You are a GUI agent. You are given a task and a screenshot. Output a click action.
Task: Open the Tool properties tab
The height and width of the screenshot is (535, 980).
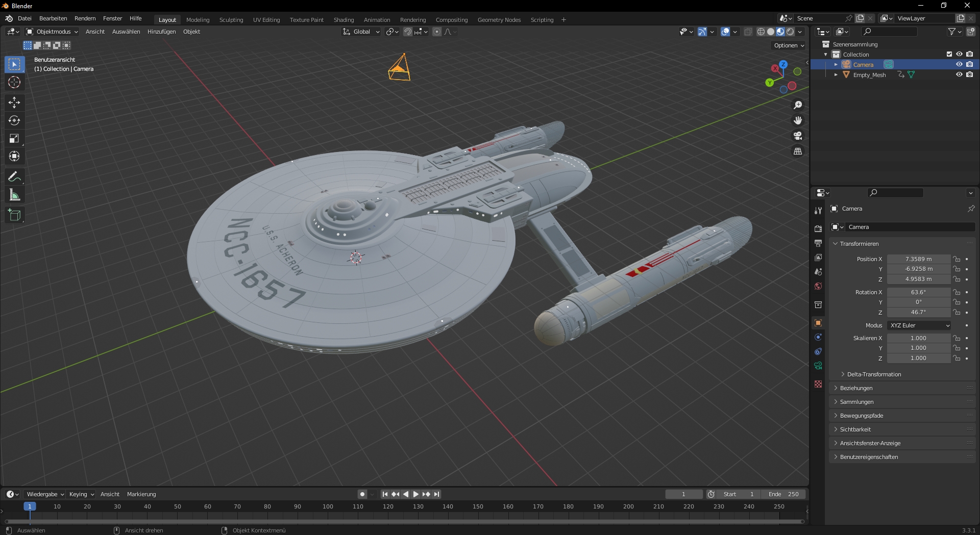point(818,210)
